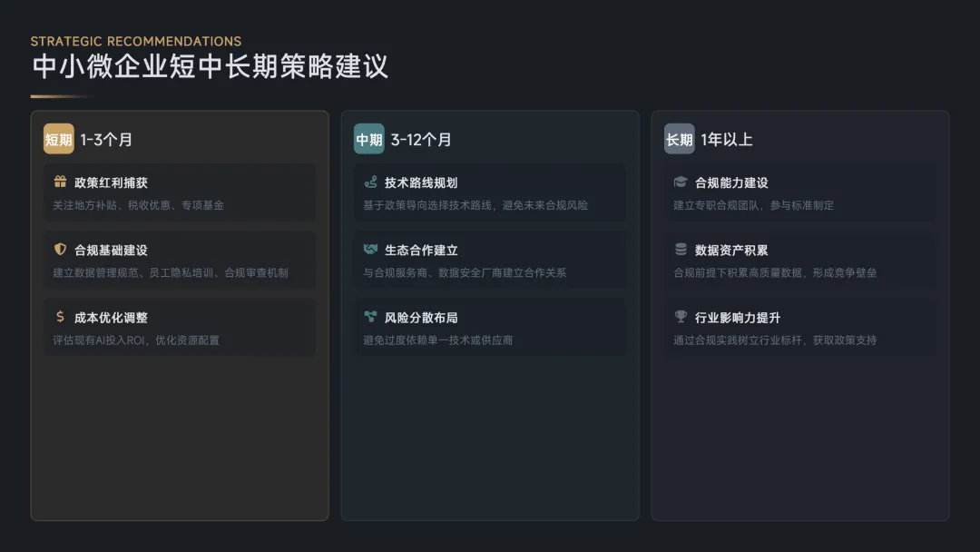Click the 1年以上 heading text
The height and width of the screenshot is (552, 980).
pyautogui.click(x=727, y=140)
